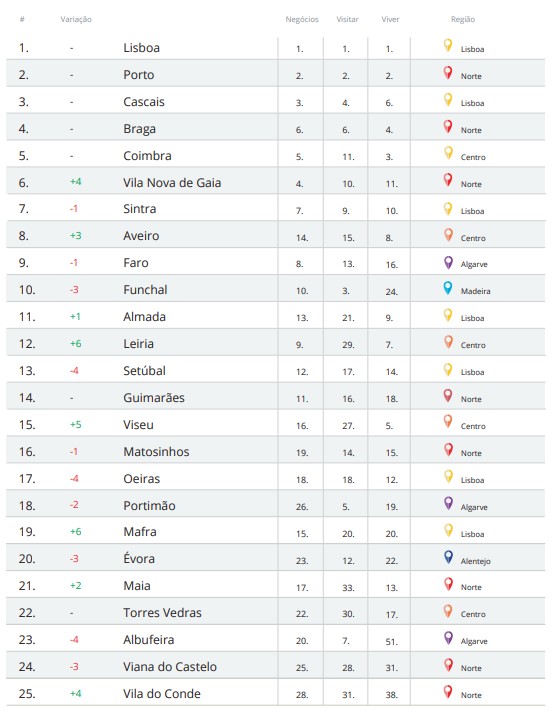The image size is (555, 717).
Task: Click the Região column header
Action: 463,19
